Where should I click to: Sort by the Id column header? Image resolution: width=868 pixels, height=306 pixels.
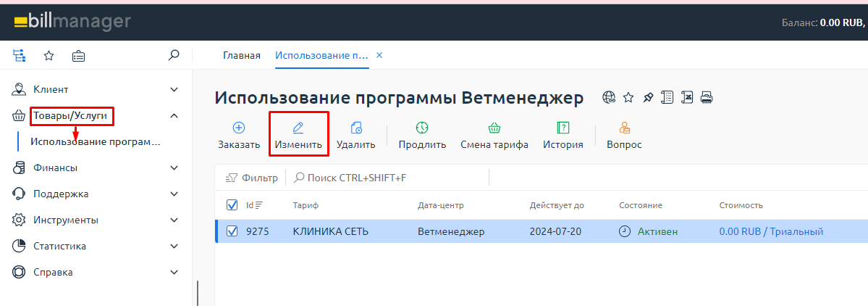pyautogui.click(x=254, y=205)
